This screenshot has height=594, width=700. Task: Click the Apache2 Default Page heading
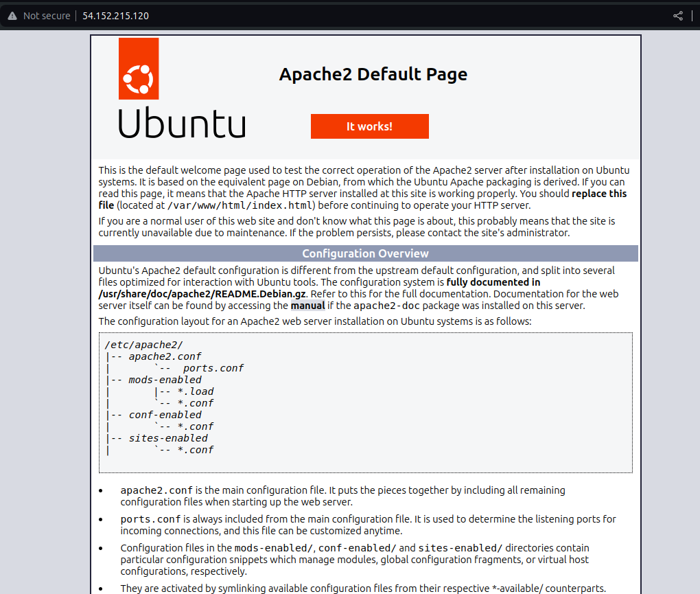(x=373, y=74)
